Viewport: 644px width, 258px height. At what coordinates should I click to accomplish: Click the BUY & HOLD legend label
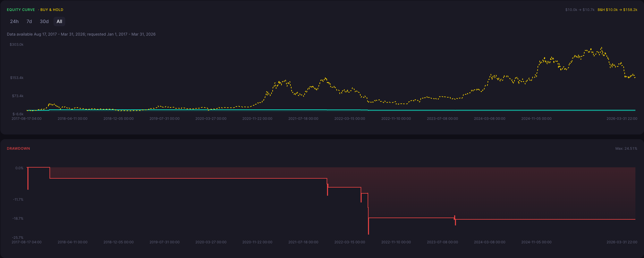pos(52,10)
